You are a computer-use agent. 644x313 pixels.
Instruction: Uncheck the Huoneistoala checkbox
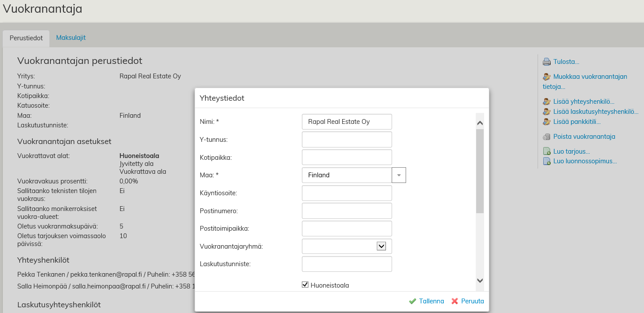(305, 285)
